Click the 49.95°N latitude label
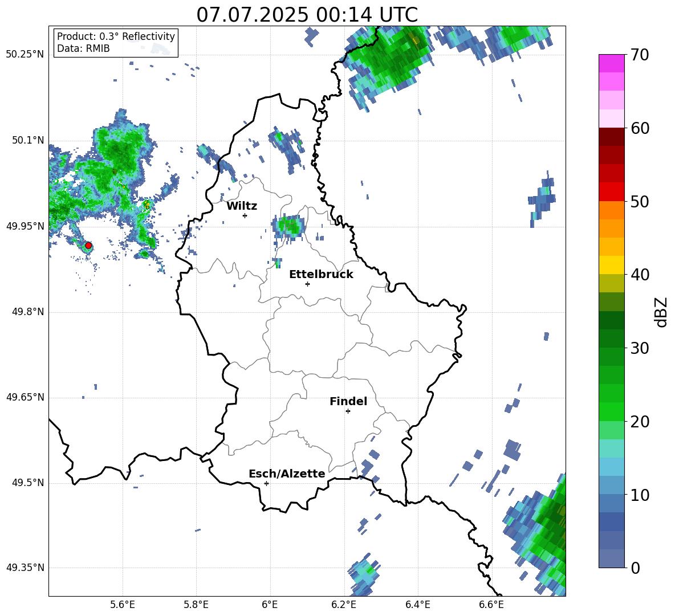This screenshot has width=675, height=616. (25, 226)
